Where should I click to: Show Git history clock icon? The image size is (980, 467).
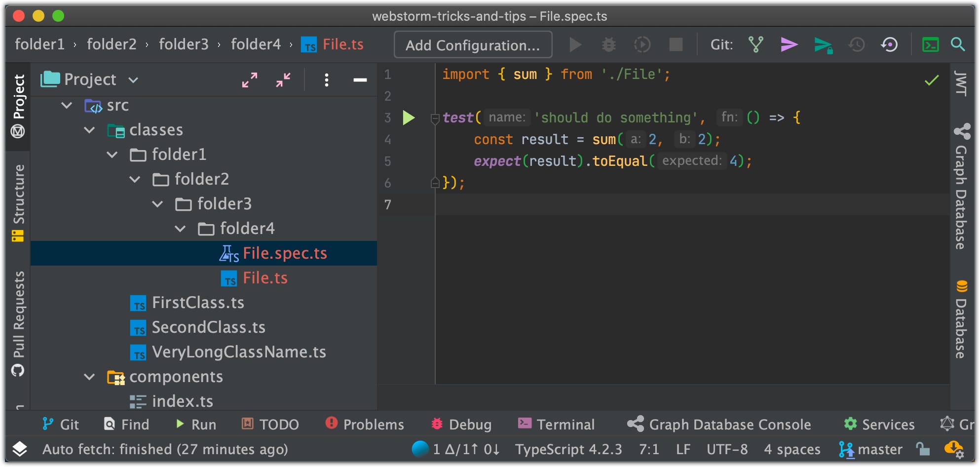pyautogui.click(x=857, y=45)
